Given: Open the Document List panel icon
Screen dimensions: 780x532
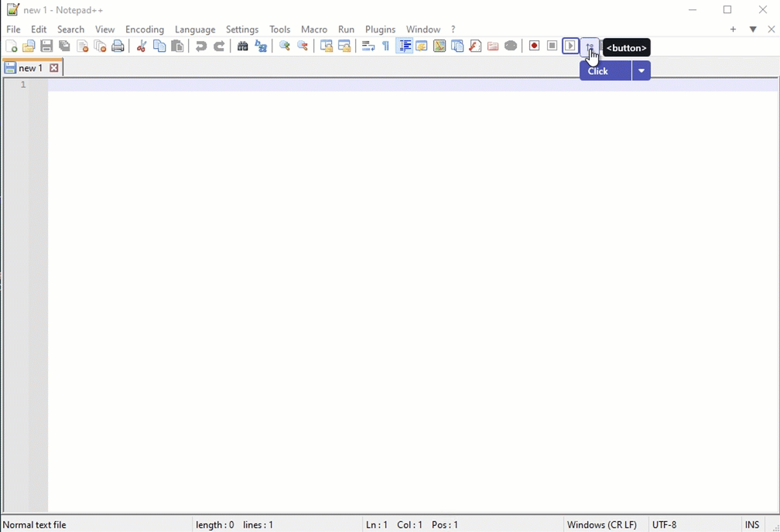Looking at the screenshot, I should click(x=457, y=46).
